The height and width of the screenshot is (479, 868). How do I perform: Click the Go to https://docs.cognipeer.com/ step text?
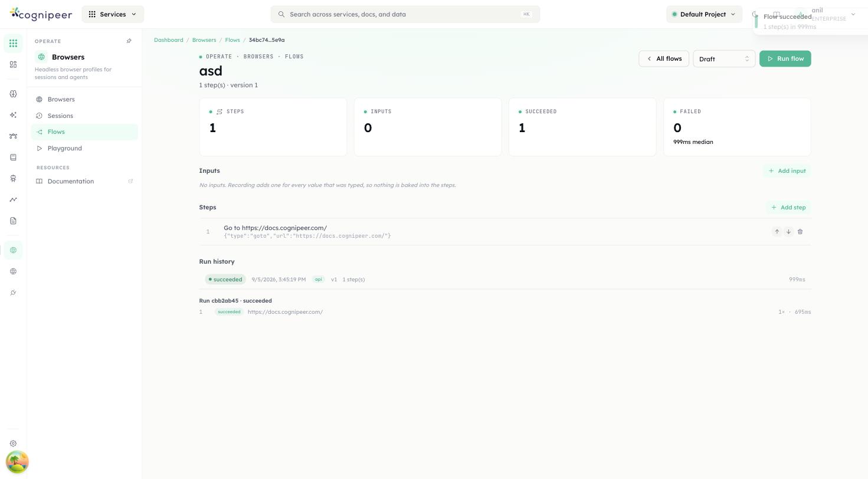tap(275, 228)
